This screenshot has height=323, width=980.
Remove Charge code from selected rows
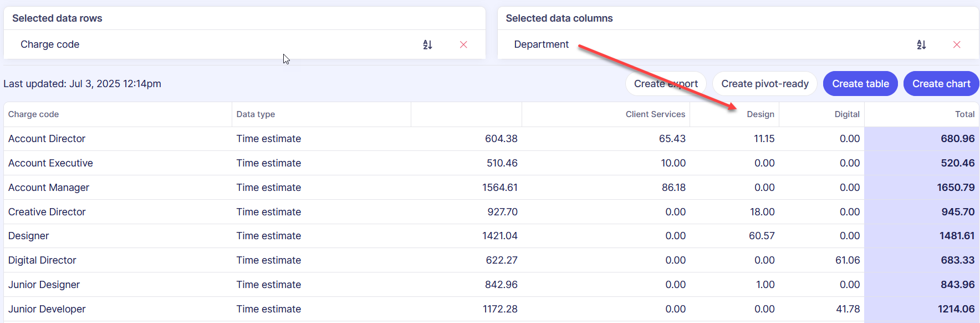click(463, 44)
